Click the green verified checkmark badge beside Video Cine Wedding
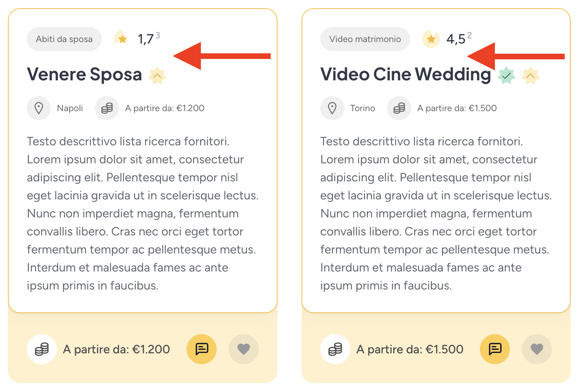Image resolution: width=582 pixels, height=392 pixels. coord(507,76)
